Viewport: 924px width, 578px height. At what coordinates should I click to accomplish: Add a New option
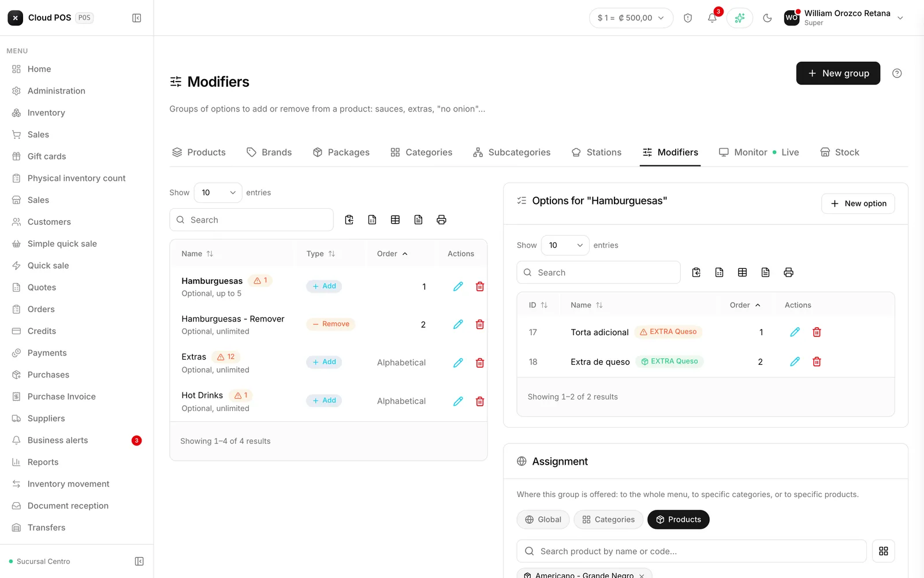tap(858, 203)
